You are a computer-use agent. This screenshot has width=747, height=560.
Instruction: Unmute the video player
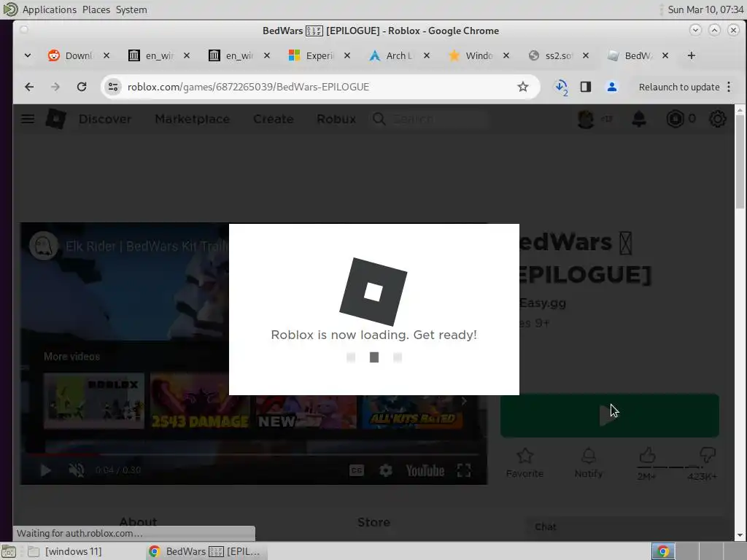tap(76, 470)
